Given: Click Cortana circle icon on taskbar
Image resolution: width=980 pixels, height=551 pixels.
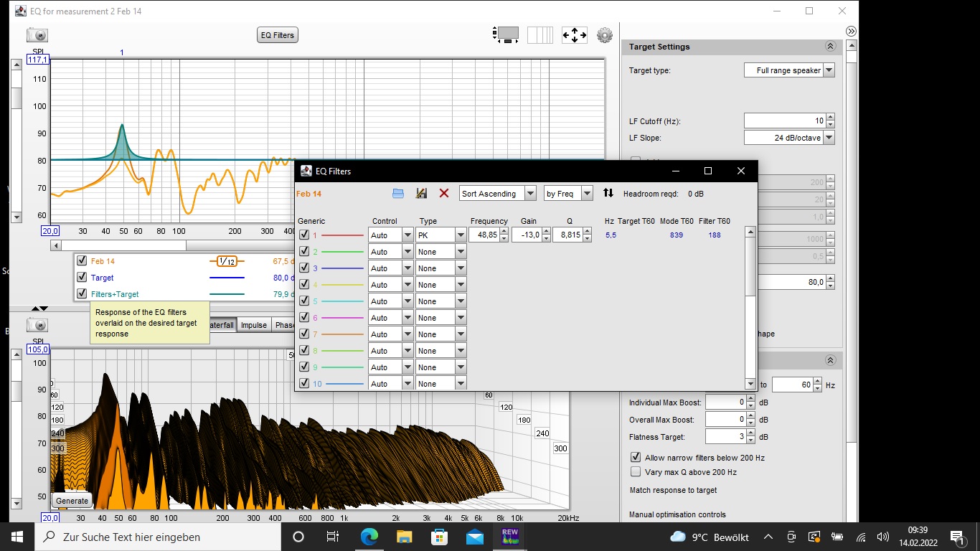Looking at the screenshot, I should pos(298,537).
